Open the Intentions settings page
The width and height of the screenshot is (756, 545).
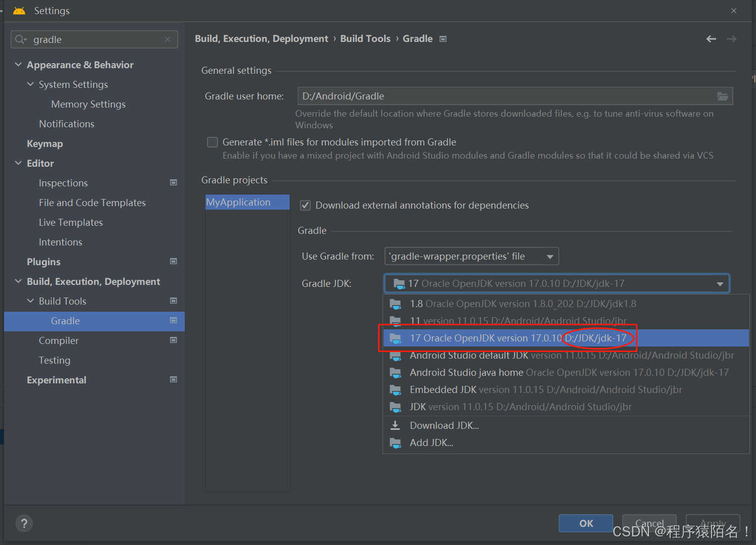point(61,242)
